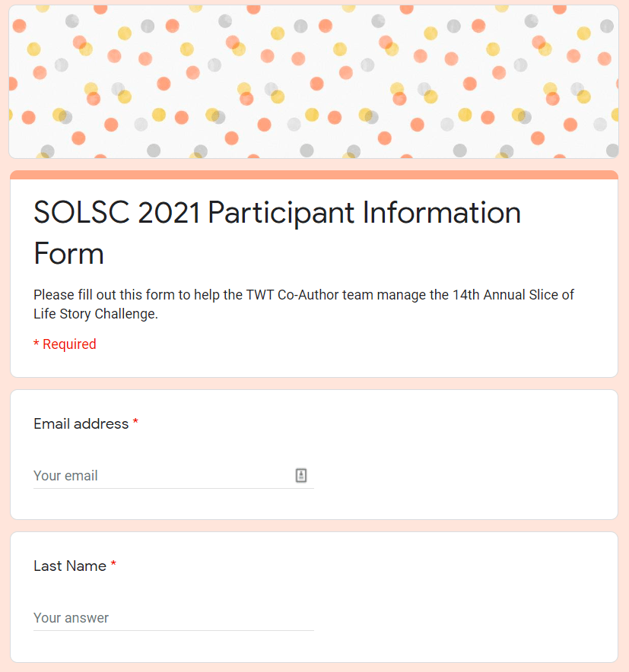Click the word 'SOLSC' in the heading
629x672 pixels.
click(x=81, y=213)
